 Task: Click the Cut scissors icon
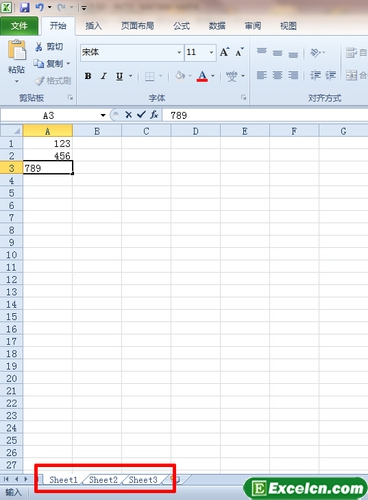[x=39, y=47]
